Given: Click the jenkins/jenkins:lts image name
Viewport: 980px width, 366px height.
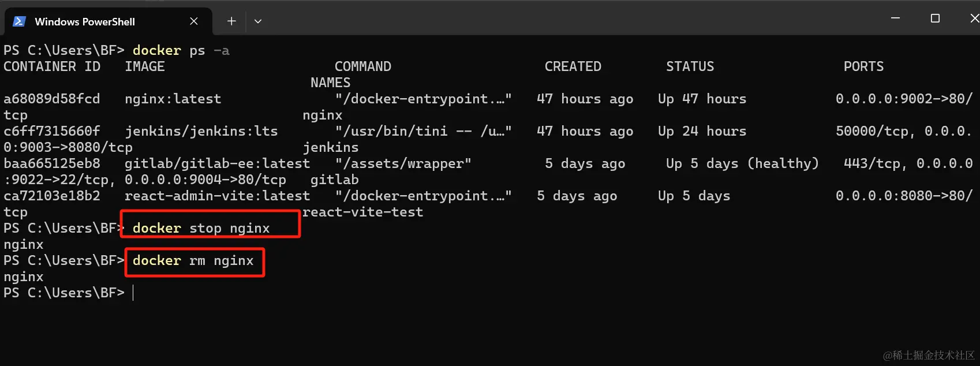Looking at the screenshot, I should [201, 131].
